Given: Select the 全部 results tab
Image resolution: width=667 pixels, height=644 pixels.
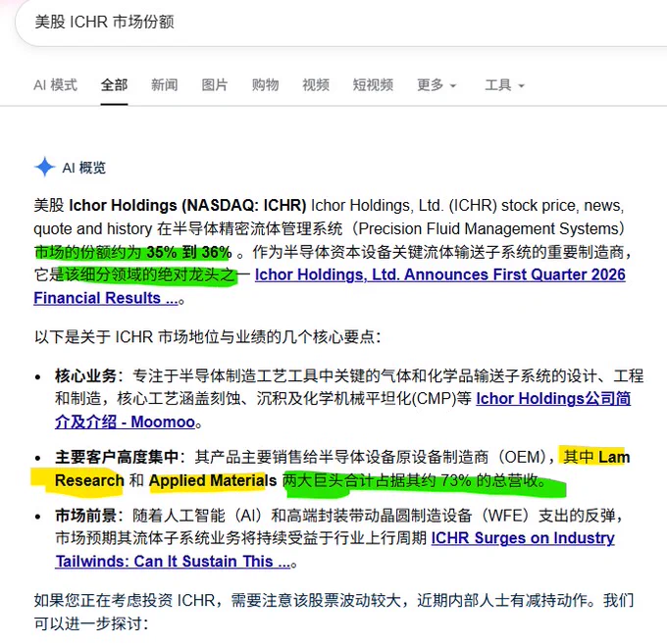Looking at the screenshot, I should [x=114, y=85].
